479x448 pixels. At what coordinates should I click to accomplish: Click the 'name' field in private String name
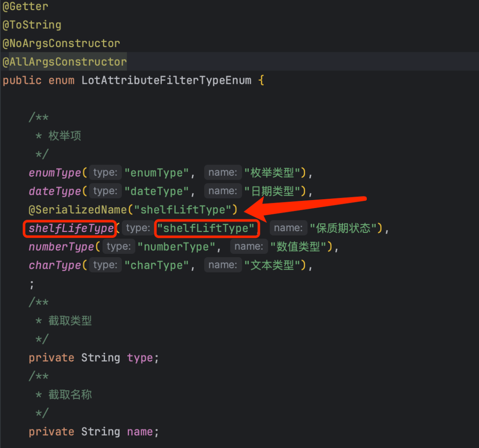tap(140, 432)
